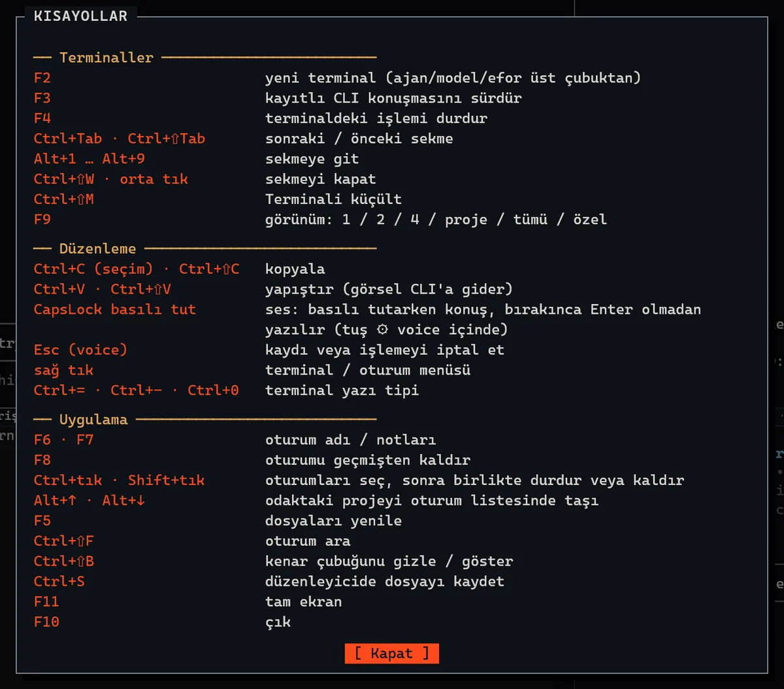Image resolution: width=784 pixels, height=689 pixels.
Task: Select the 'sağ tık' shortcut label
Action: 63,370
